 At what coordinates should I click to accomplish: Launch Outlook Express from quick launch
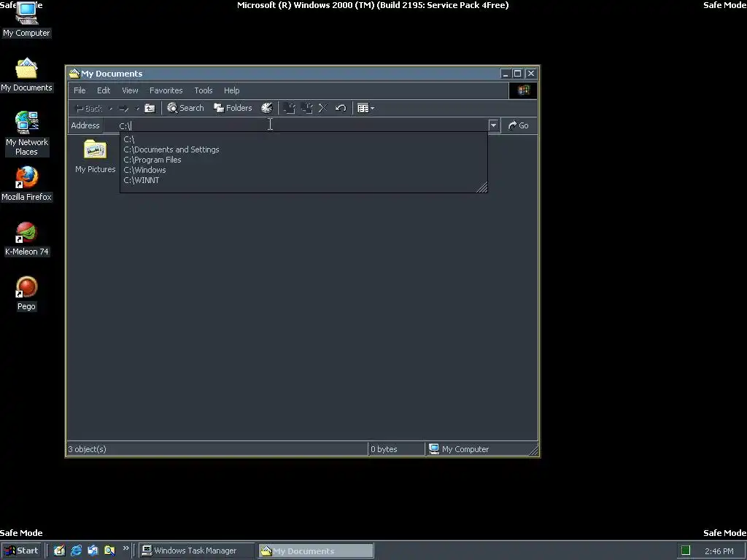pyautogui.click(x=93, y=551)
